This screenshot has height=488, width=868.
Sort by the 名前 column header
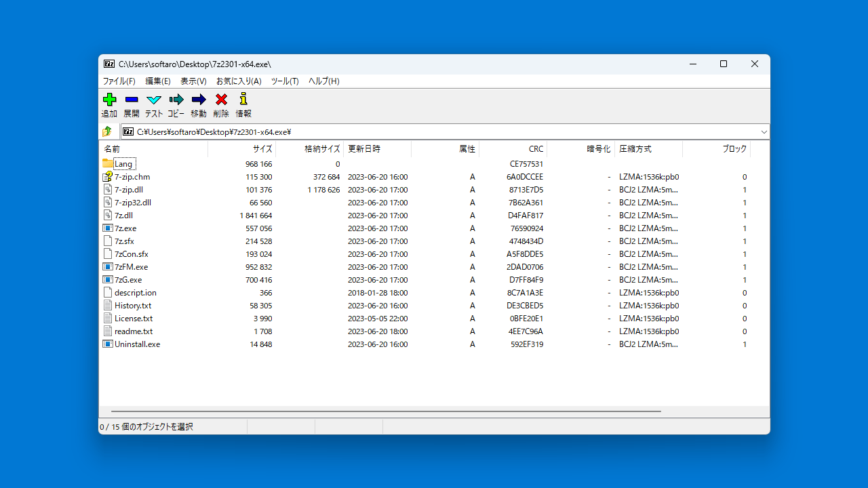click(x=154, y=148)
